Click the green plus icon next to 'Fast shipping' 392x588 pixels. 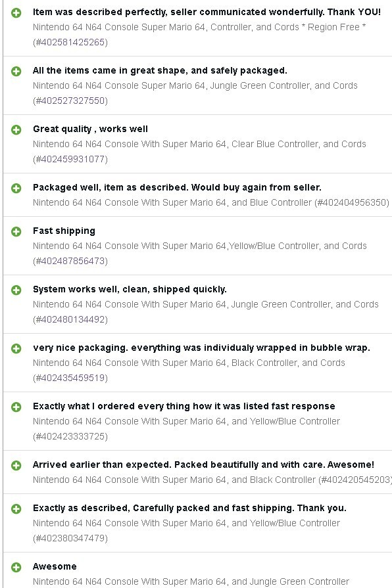[x=16, y=231]
